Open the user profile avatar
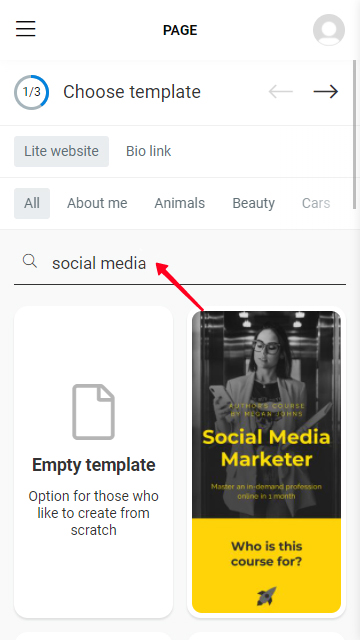This screenshot has height=640, width=360. (x=329, y=30)
